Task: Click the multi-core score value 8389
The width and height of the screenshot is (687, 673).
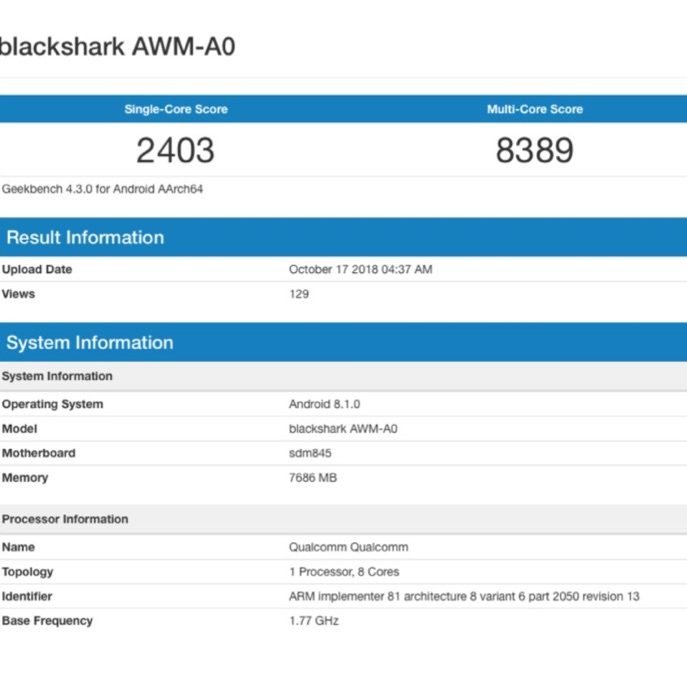Action: coord(534,151)
